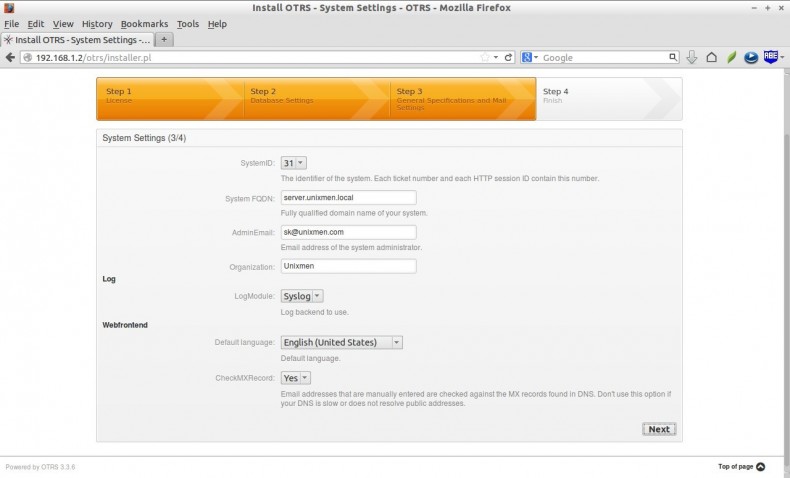Click Step 3 General Specifications step
The height and width of the screenshot is (478, 790).
(x=463, y=99)
